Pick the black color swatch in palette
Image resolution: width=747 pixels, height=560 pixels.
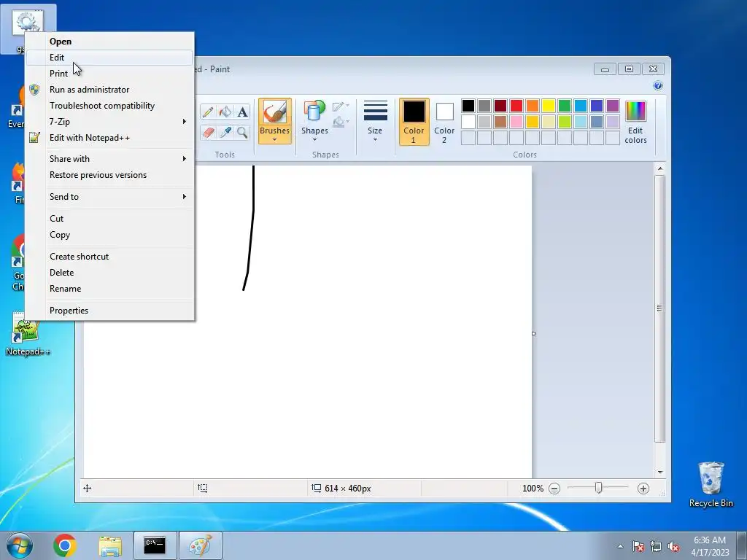point(468,106)
